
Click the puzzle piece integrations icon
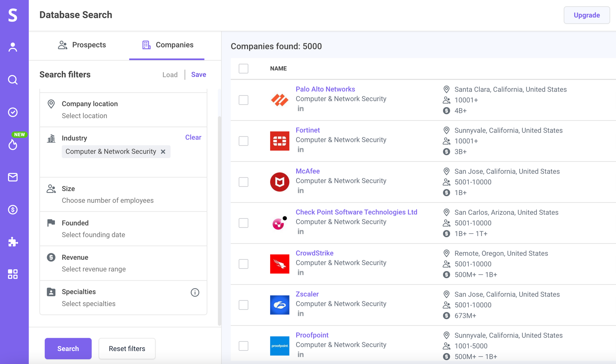click(13, 242)
